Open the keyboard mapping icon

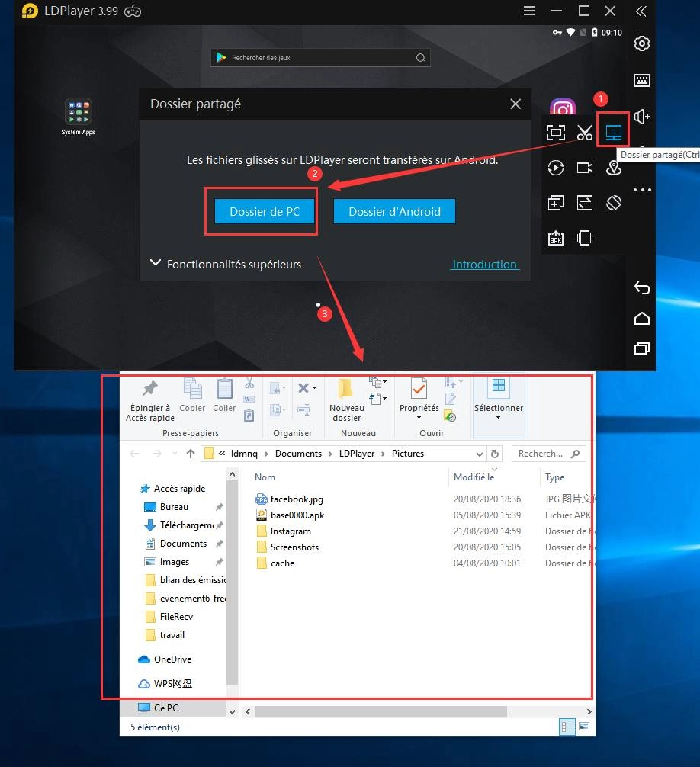(x=641, y=80)
